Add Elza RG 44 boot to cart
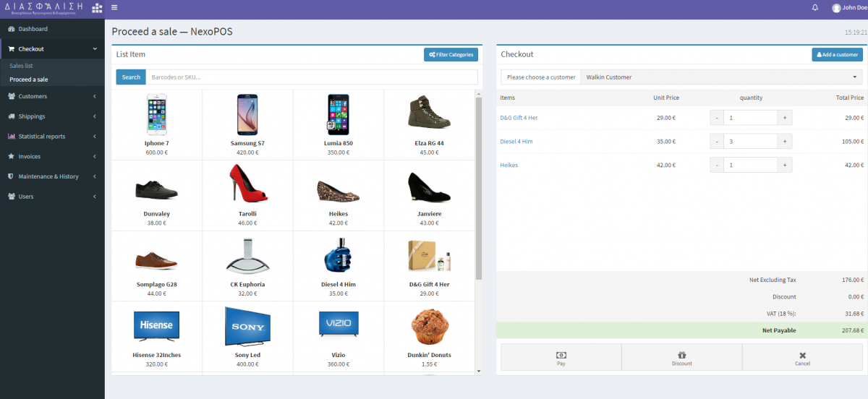The height and width of the screenshot is (399, 868). (430, 113)
